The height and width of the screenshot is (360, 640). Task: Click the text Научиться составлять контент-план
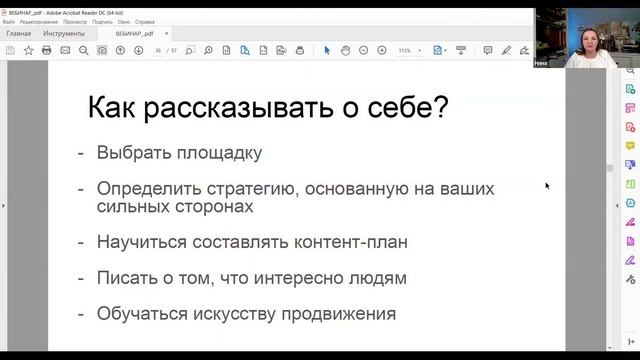click(252, 242)
